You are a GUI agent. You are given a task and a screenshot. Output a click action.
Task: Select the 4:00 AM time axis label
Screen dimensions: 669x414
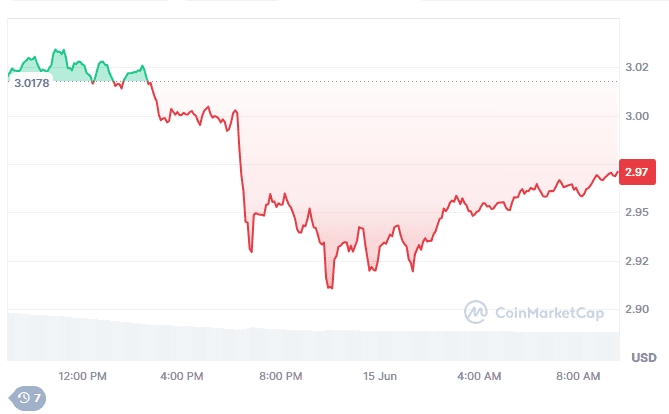[x=479, y=376]
